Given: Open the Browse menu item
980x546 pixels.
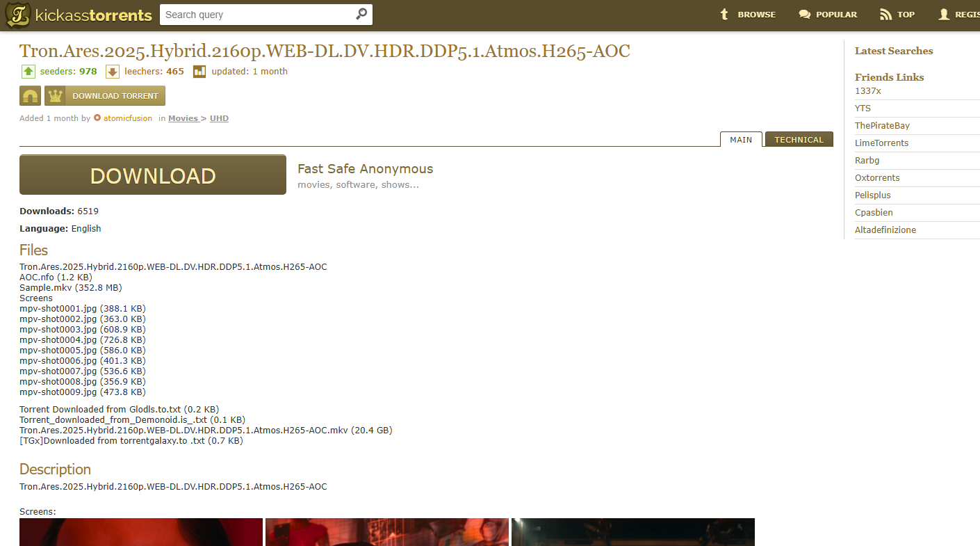Looking at the screenshot, I should tap(748, 15).
